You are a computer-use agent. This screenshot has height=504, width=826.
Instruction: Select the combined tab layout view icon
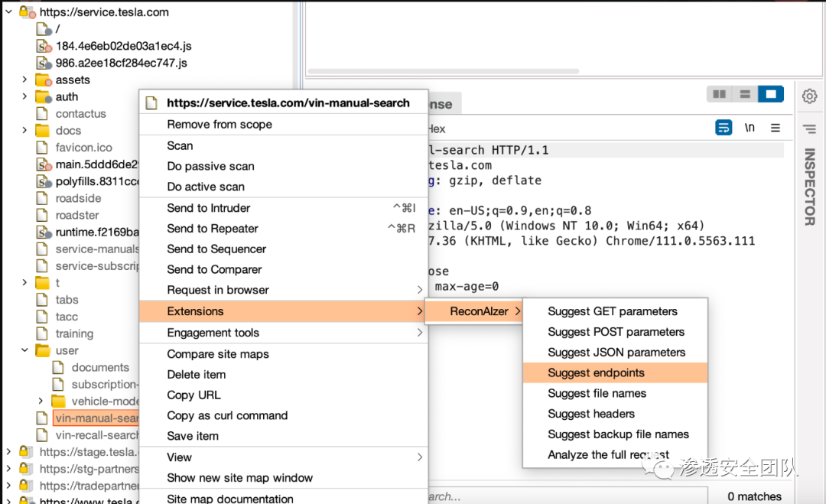tap(771, 94)
